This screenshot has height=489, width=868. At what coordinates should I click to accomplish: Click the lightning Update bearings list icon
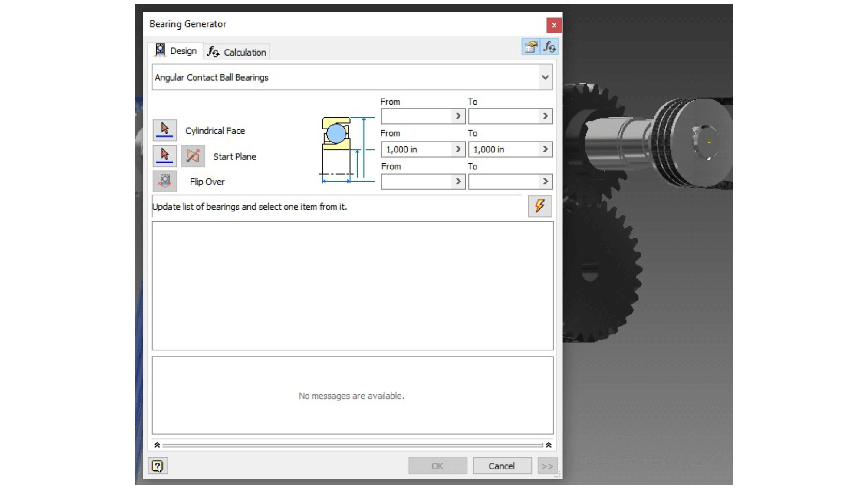[x=539, y=206]
